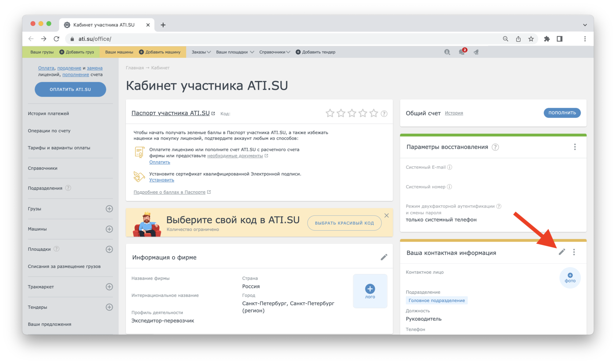The width and height of the screenshot is (616, 364).
Task: Open notifications with red badge
Action: tap(462, 52)
